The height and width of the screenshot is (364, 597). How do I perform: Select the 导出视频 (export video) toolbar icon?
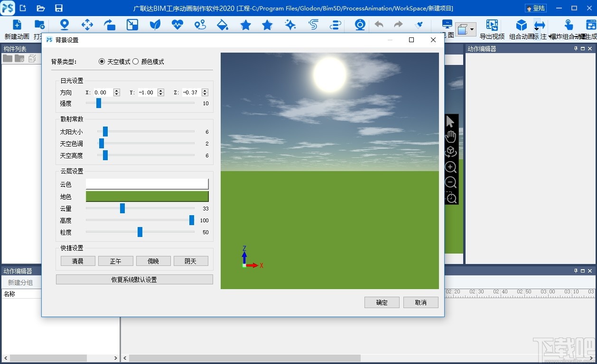pyautogui.click(x=492, y=25)
